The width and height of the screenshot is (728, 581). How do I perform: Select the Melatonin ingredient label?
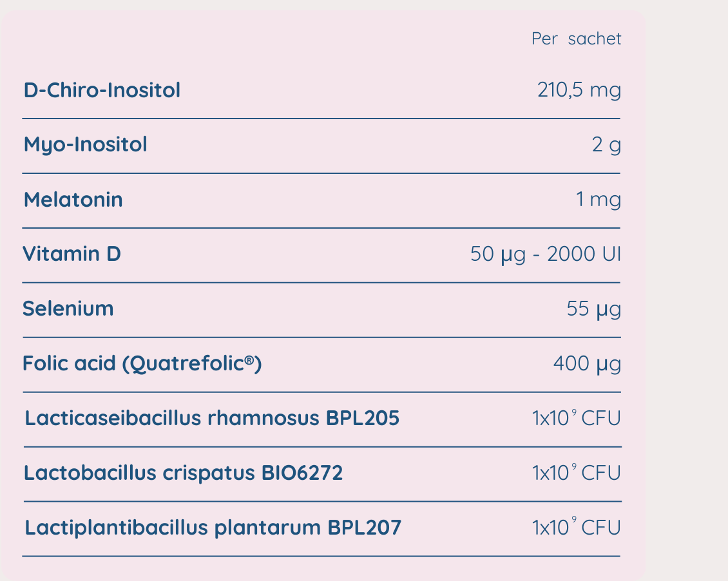coord(73,200)
